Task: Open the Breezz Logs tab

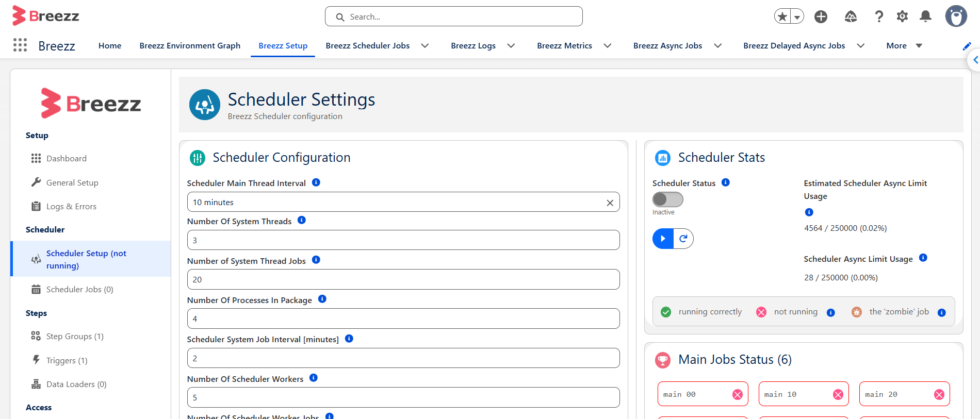Action: tap(473, 45)
